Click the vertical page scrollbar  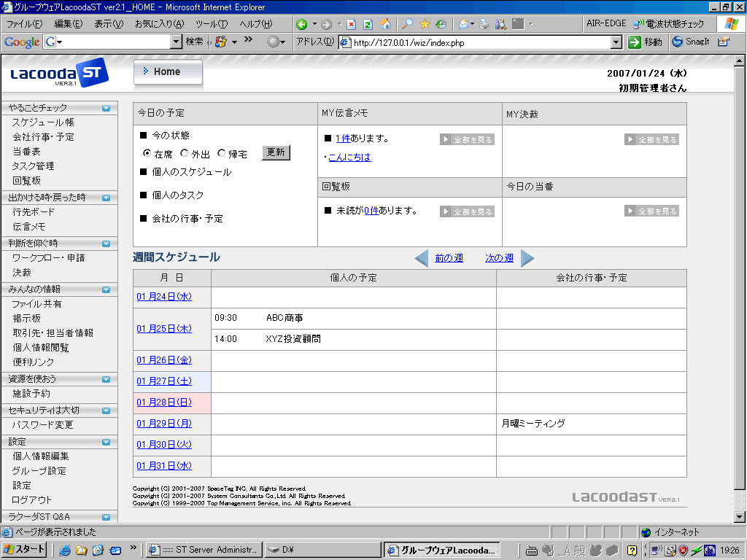pyautogui.click(x=740, y=292)
